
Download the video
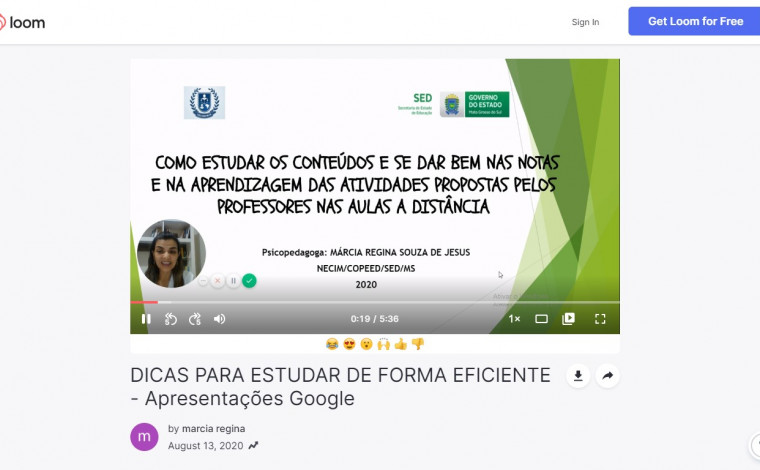[x=577, y=376]
